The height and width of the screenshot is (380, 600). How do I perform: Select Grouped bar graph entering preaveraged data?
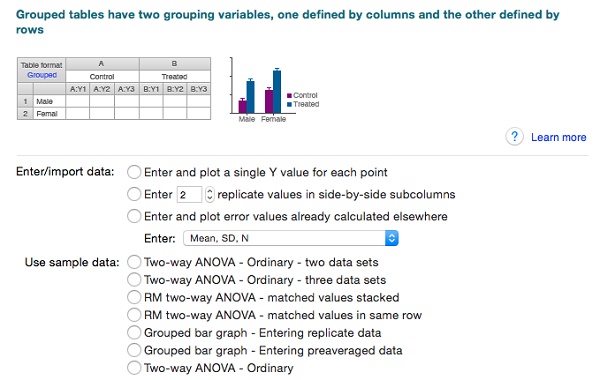(134, 350)
